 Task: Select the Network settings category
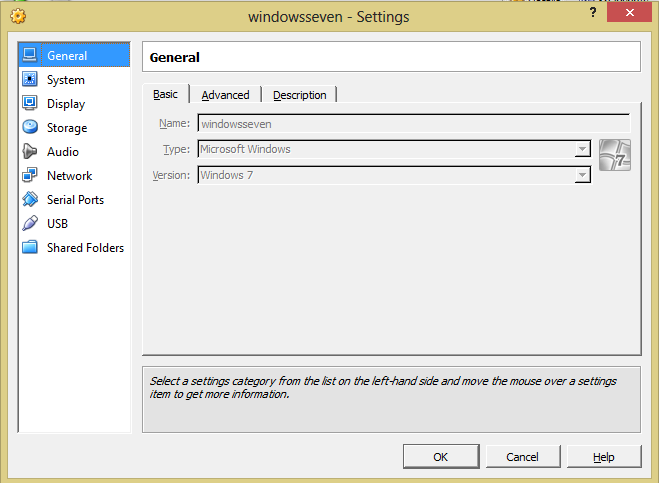tap(74, 175)
